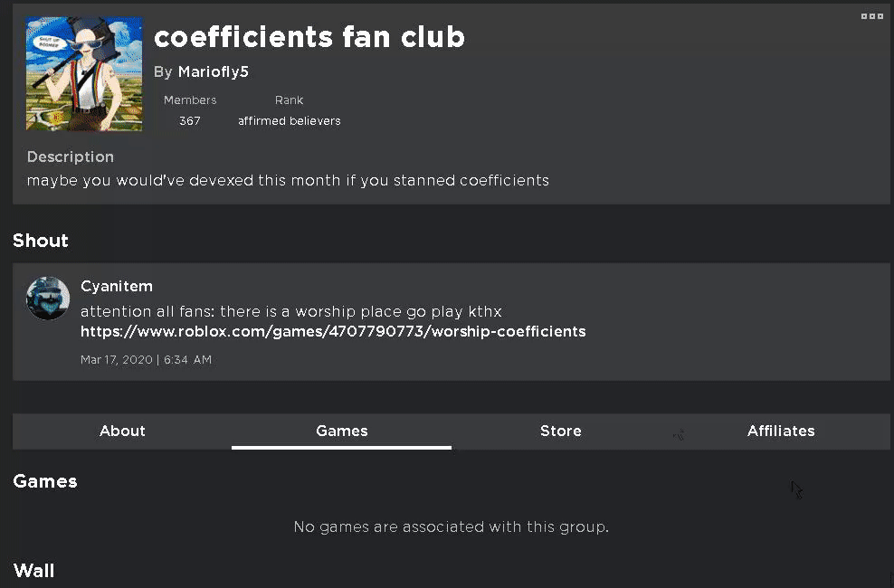Go to the Affiliates tab
Screen dimensions: 894x588
[x=780, y=431]
